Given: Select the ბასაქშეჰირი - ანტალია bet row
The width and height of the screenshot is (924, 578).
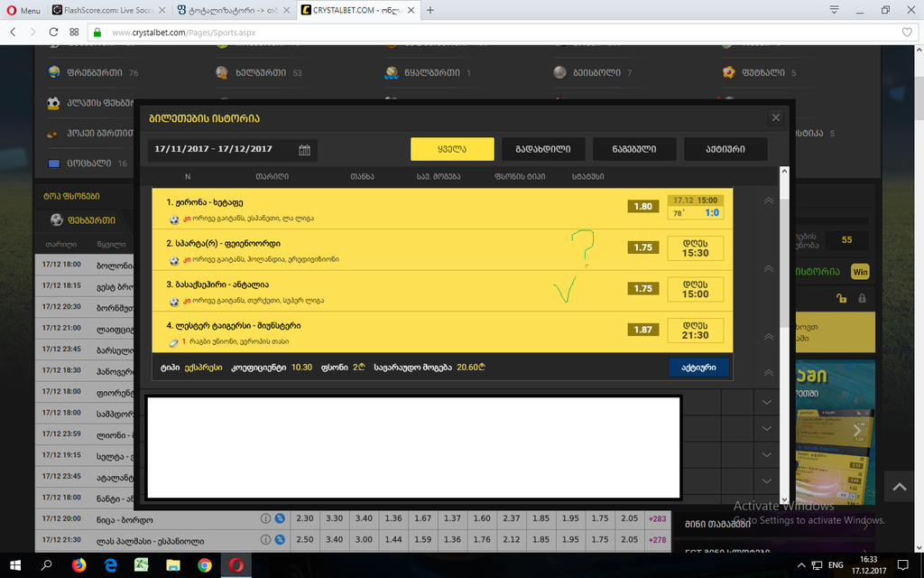Looking at the screenshot, I should [442, 292].
